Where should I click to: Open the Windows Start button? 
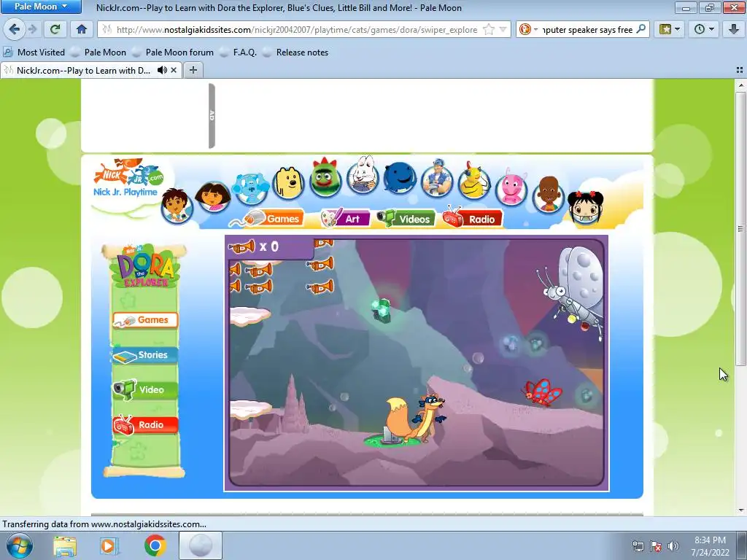coord(20,545)
